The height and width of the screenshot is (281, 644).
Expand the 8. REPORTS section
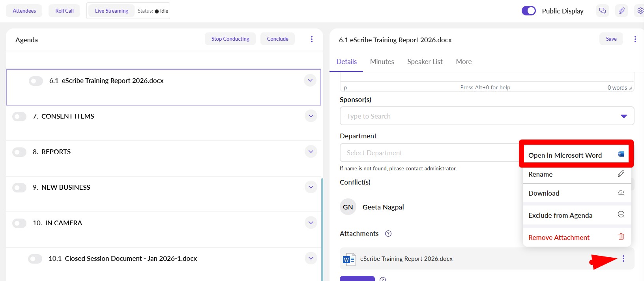(x=311, y=151)
